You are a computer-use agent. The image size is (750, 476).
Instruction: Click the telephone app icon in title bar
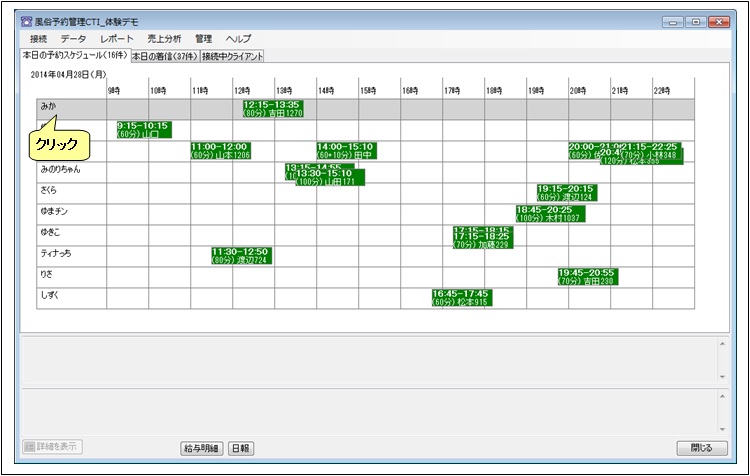[25, 20]
